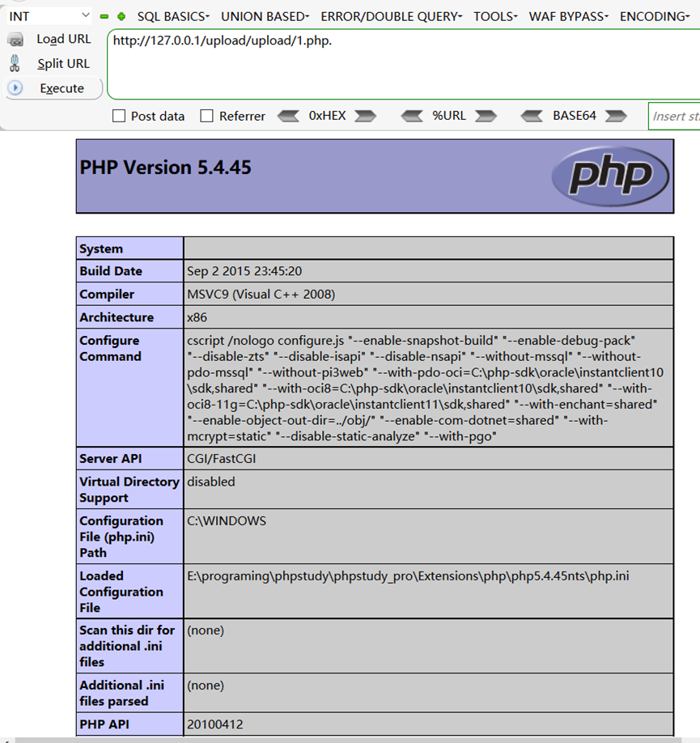Click the green plus icon in HackBar
This screenshot has width=700, height=743.
click(x=121, y=16)
